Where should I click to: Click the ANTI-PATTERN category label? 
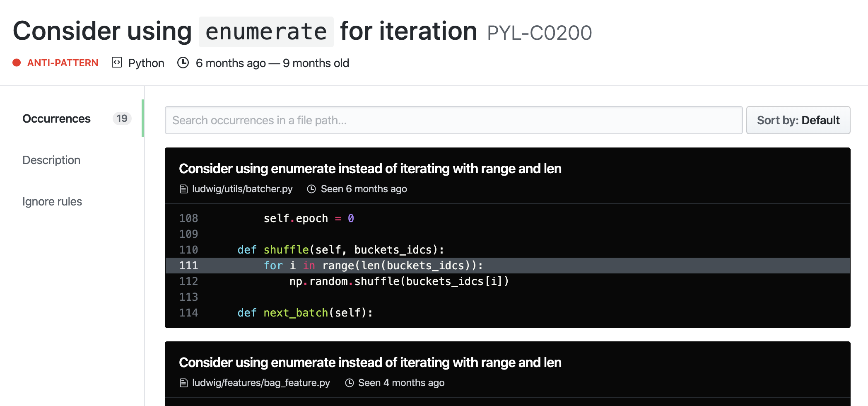[x=63, y=63]
